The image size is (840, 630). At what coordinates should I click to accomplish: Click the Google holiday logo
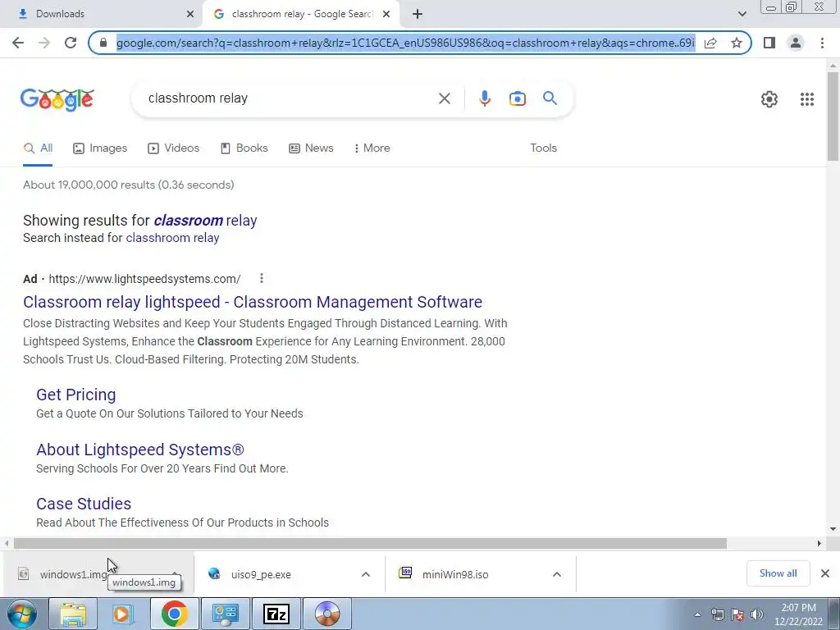click(x=57, y=99)
